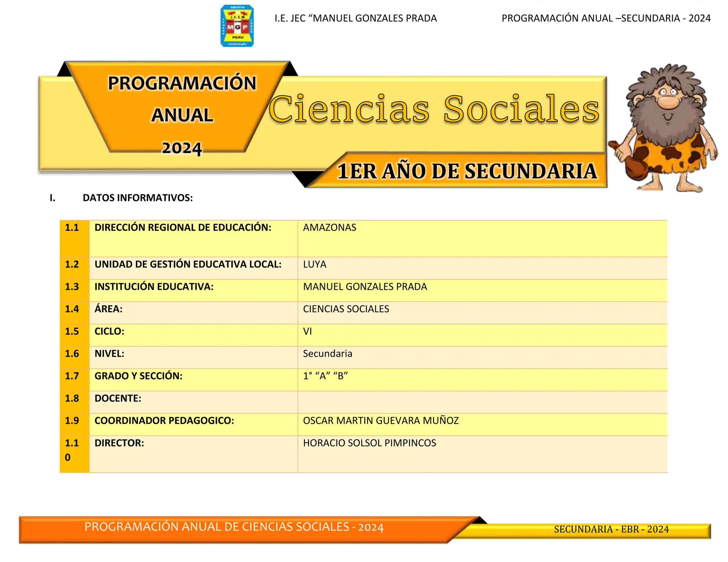Click the value 'VI'
Image resolution: width=728 pixels, height=562 pixels.
307,331
